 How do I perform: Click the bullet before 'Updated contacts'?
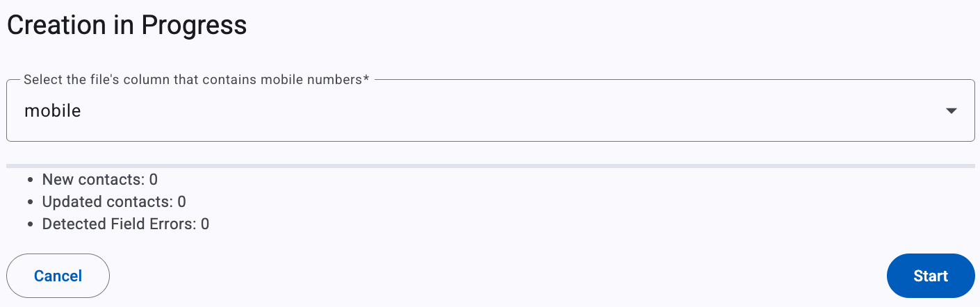(30, 203)
